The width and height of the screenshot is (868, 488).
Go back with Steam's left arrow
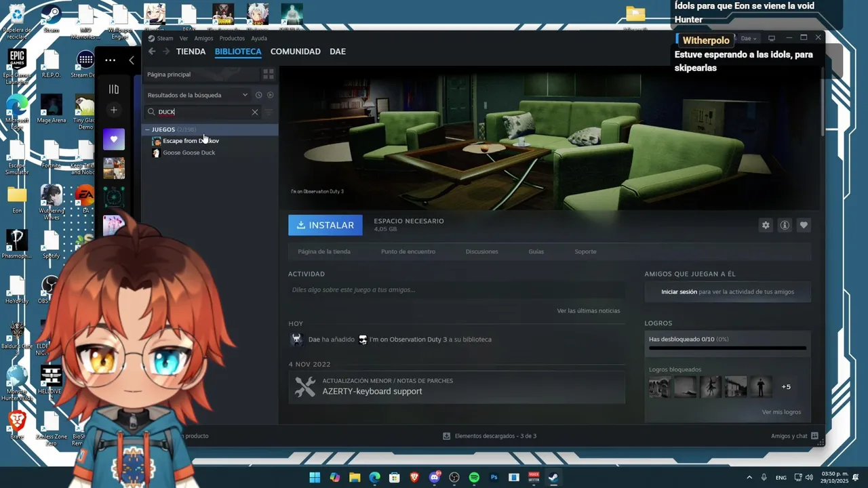(x=152, y=52)
